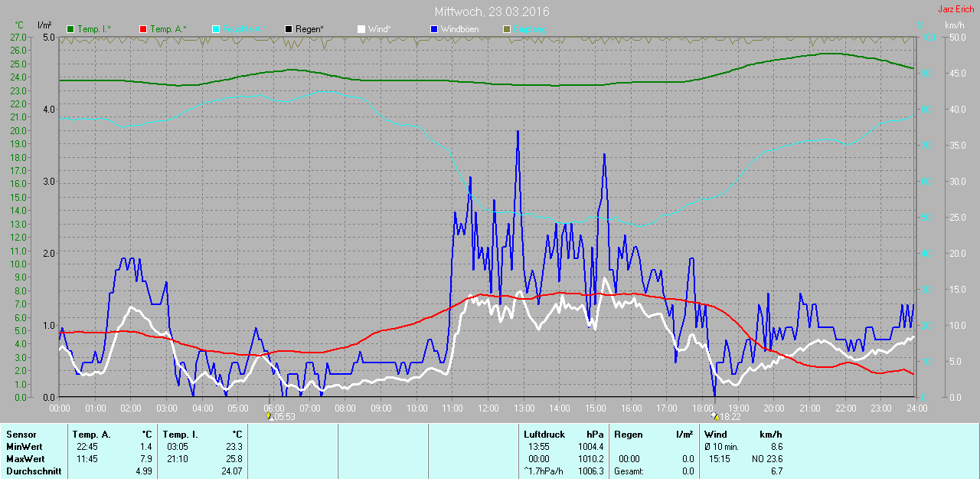This screenshot has height=479, width=980.
Task: Click the Wind column header in table
Action: click(x=715, y=435)
